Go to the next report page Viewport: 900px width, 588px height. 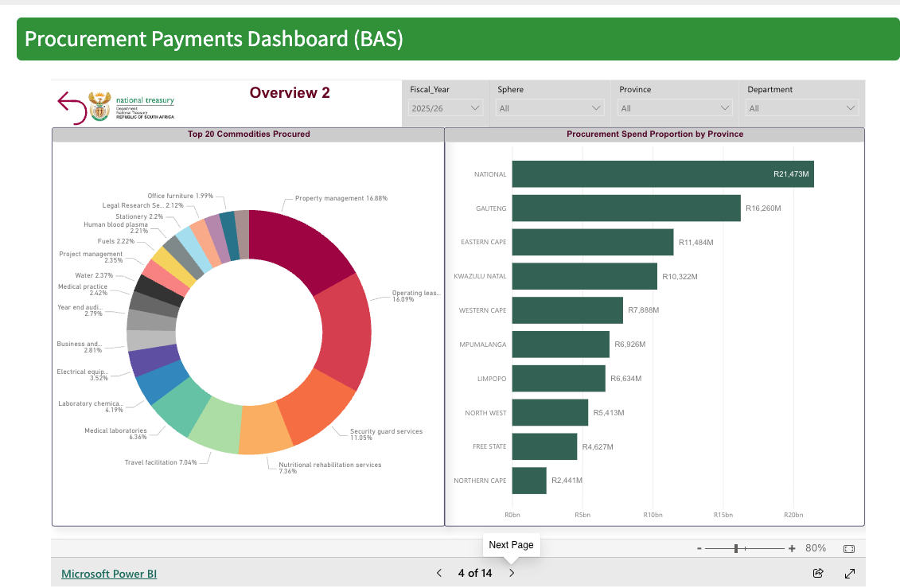coord(512,573)
